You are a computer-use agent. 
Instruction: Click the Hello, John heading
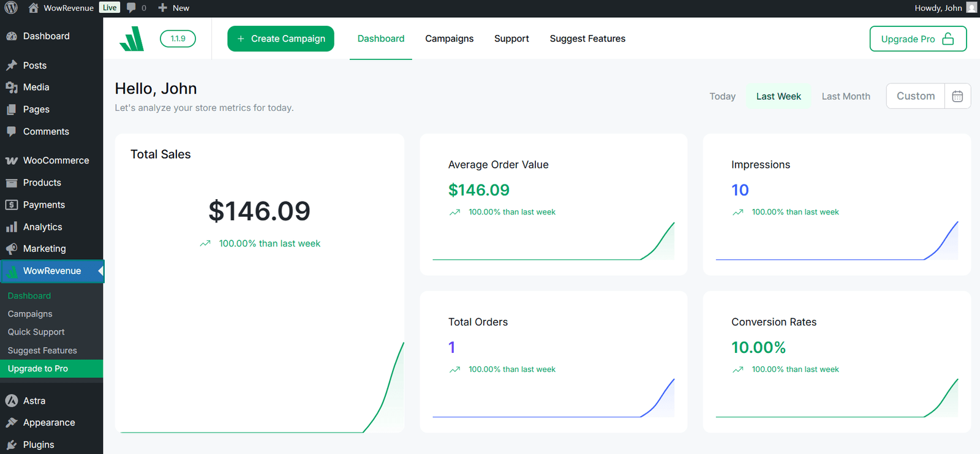pos(156,89)
